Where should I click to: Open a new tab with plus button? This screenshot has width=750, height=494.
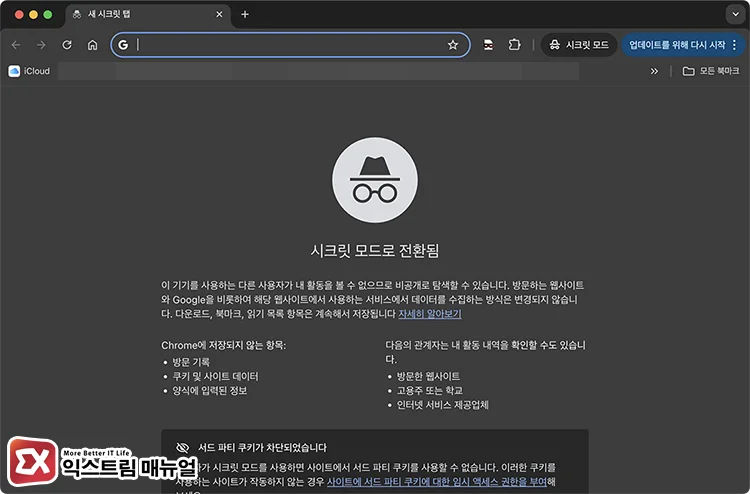[245, 14]
